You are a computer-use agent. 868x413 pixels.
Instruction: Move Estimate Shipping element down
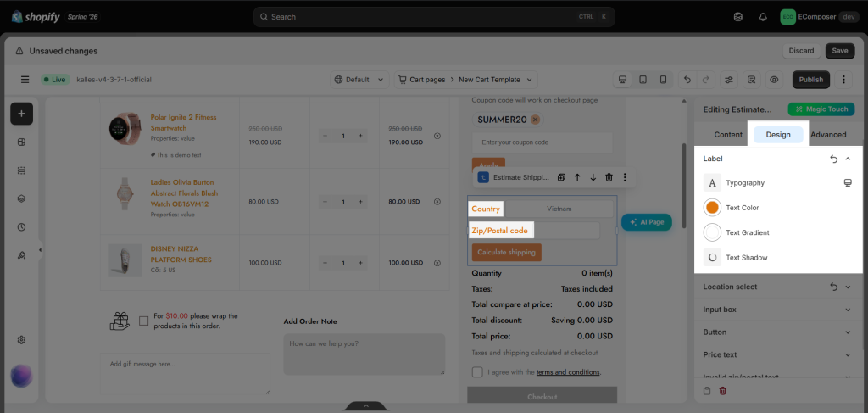pyautogui.click(x=593, y=178)
